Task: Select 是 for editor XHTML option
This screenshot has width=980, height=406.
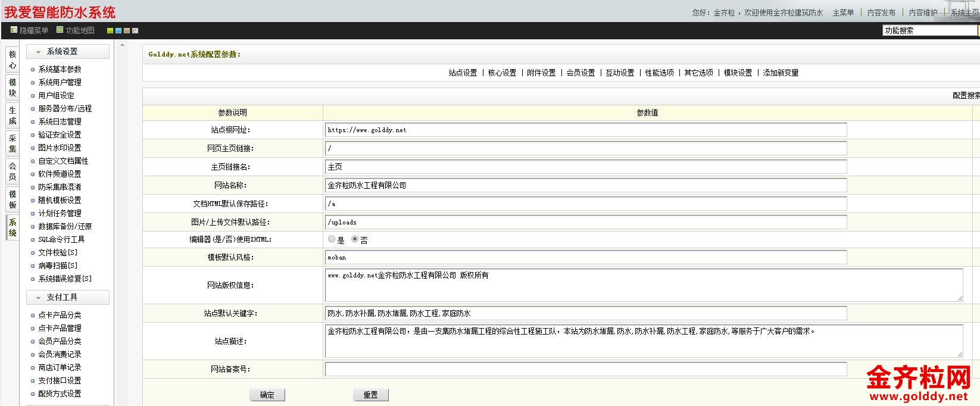Action: point(332,239)
